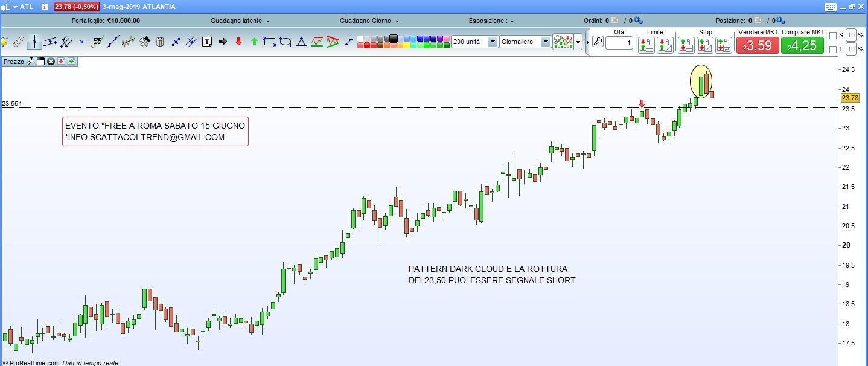Enable the S percent checkbox
The height and width of the screenshot is (366, 868).
click(834, 35)
